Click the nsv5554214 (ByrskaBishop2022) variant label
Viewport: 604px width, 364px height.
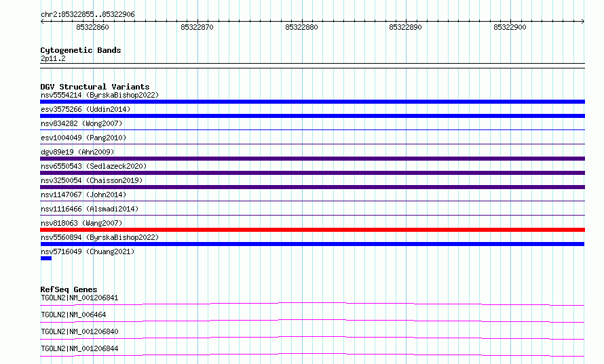100,95
